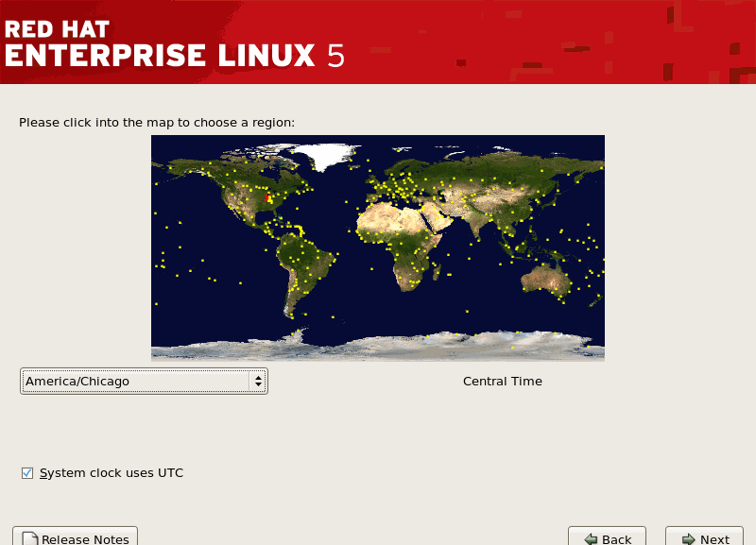The height and width of the screenshot is (545, 756).
Task: Choose Australia on the world map
Action: tap(548, 279)
